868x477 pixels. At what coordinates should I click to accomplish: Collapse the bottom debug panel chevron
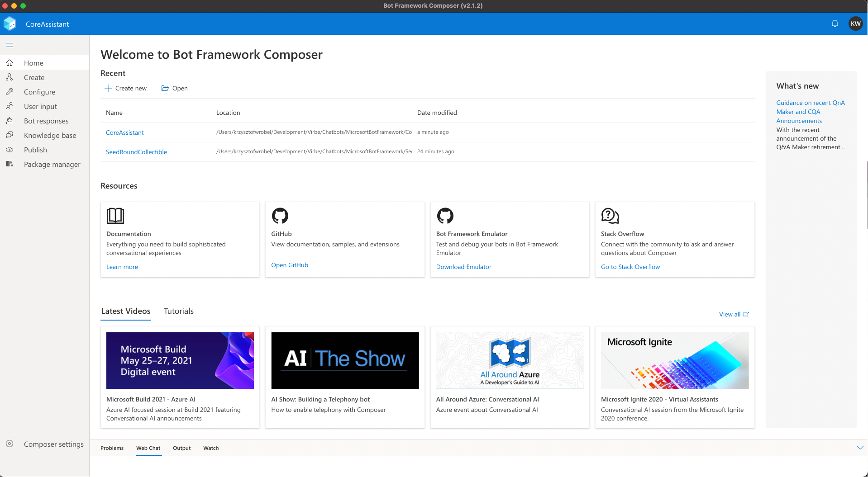860,448
